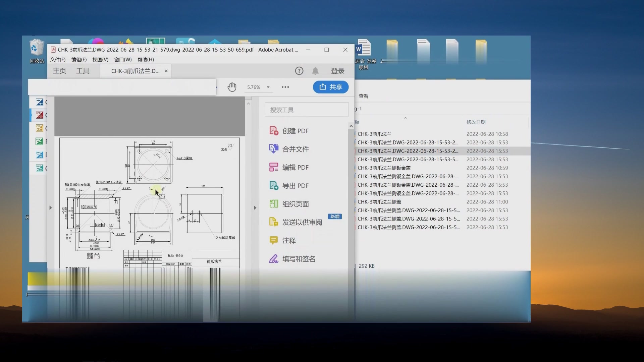Switch to the 工具 tab

coord(83,71)
